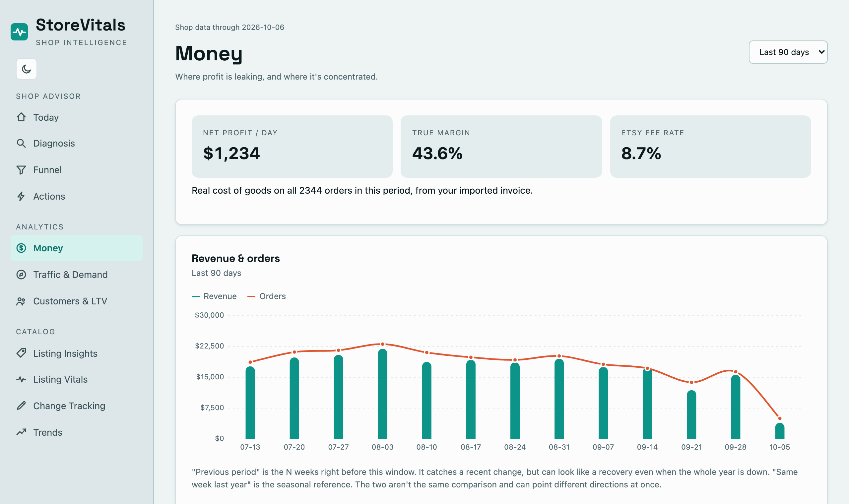The image size is (849, 504).
Task: Click the Today home icon
Action: point(21,117)
